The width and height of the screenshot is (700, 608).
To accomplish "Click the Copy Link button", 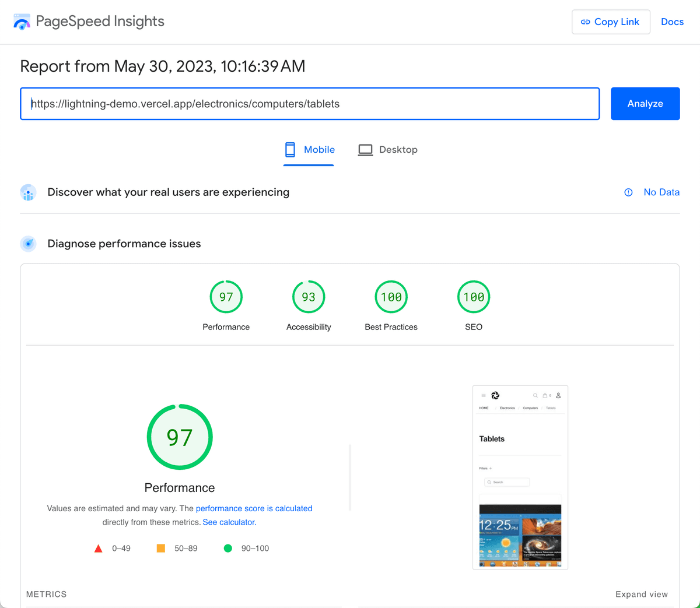I will click(611, 22).
